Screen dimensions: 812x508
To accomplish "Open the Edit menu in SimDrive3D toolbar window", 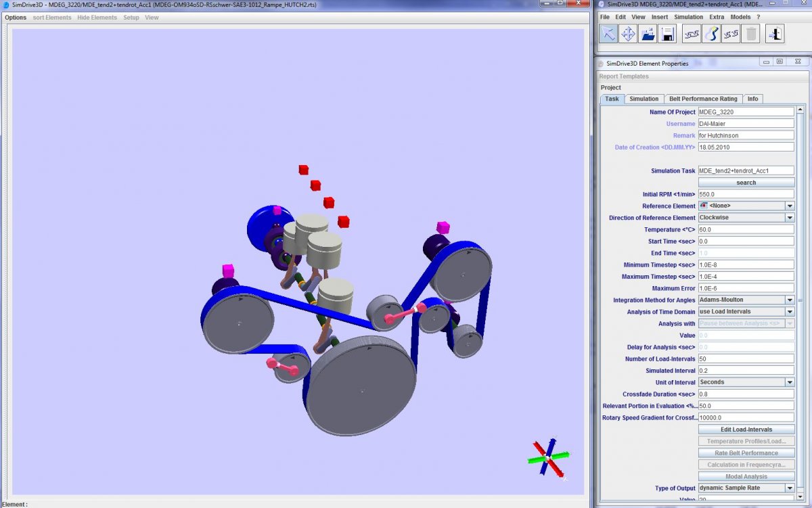I will click(x=621, y=17).
